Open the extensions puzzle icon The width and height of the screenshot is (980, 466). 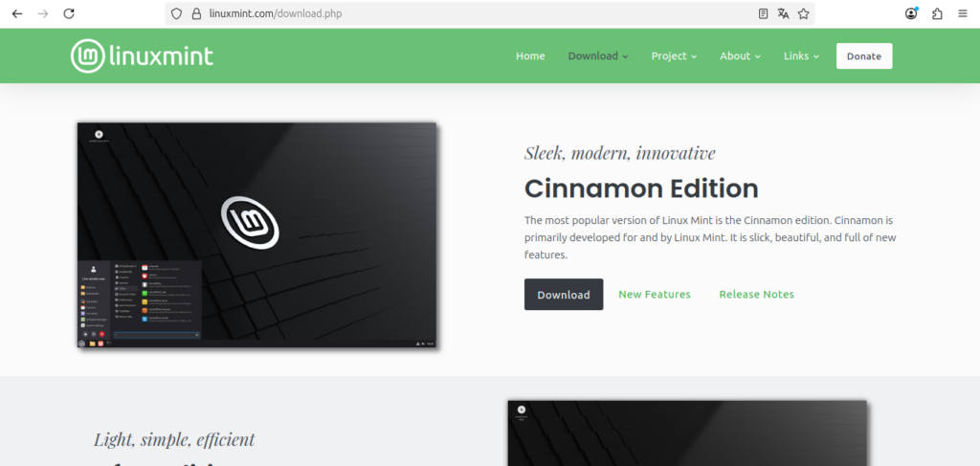pyautogui.click(x=936, y=14)
